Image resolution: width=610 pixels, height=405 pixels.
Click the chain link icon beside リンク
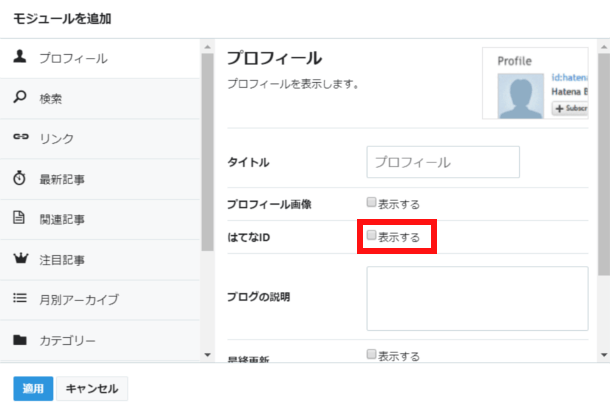point(21,137)
